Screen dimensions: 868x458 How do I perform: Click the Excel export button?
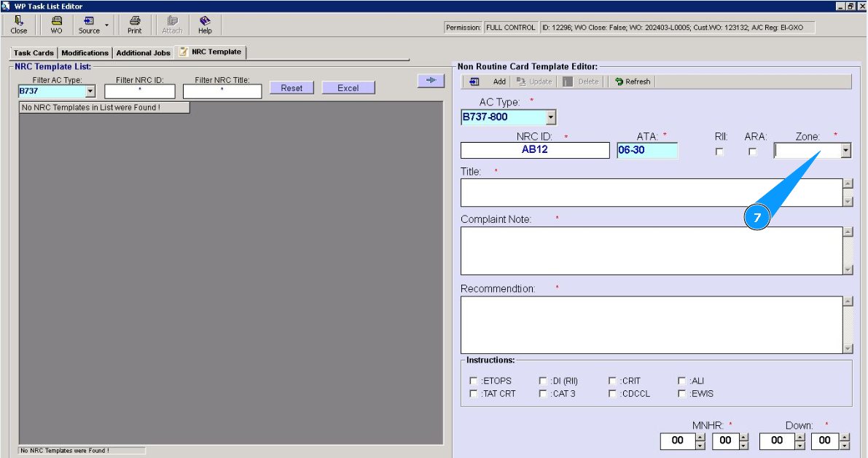[348, 88]
